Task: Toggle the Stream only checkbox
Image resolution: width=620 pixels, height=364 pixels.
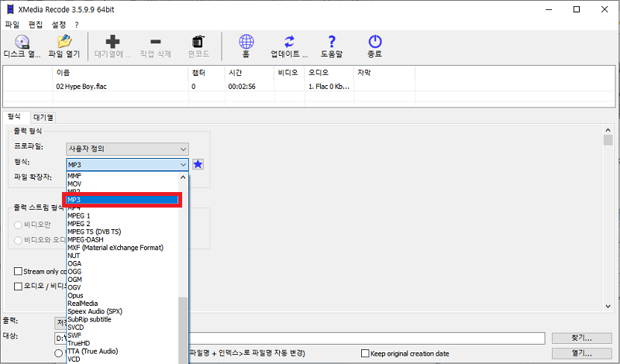Action: [18, 271]
